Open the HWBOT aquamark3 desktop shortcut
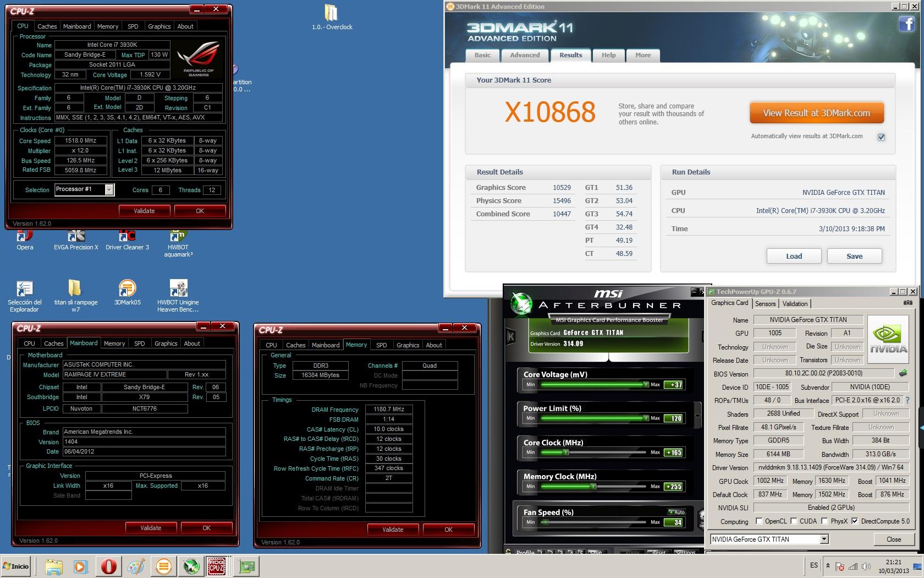Image resolution: width=924 pixels, height=578 pixels. (x=178, y=244)
